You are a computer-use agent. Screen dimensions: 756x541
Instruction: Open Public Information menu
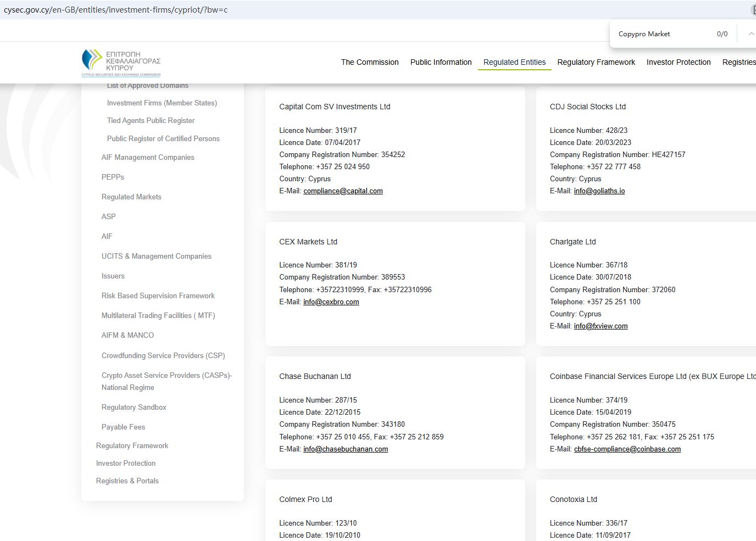click(x=441, y=62)
